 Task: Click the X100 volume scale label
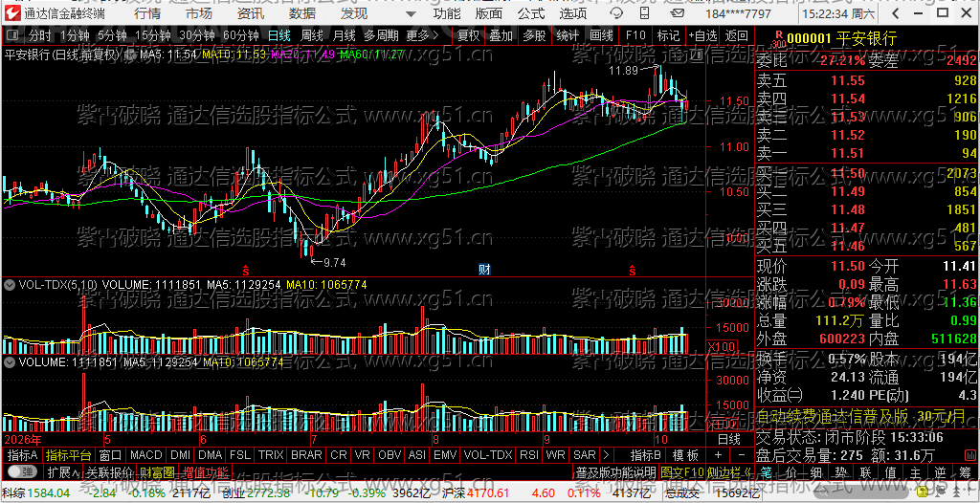click(x=720, y=346)
